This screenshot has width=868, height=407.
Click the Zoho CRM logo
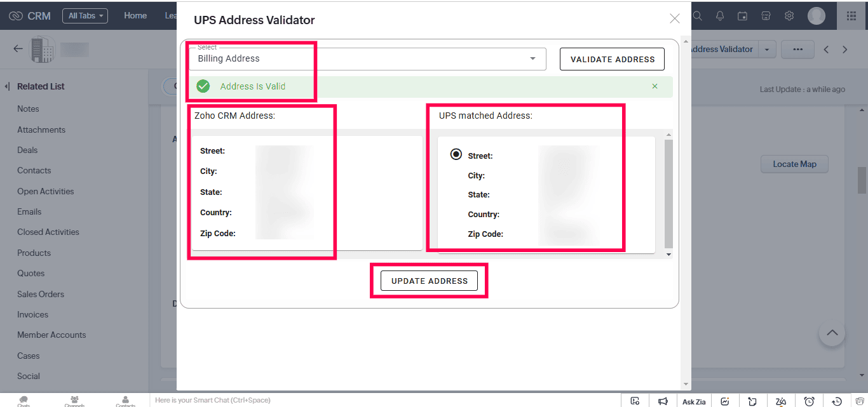[x=30, y=16]
